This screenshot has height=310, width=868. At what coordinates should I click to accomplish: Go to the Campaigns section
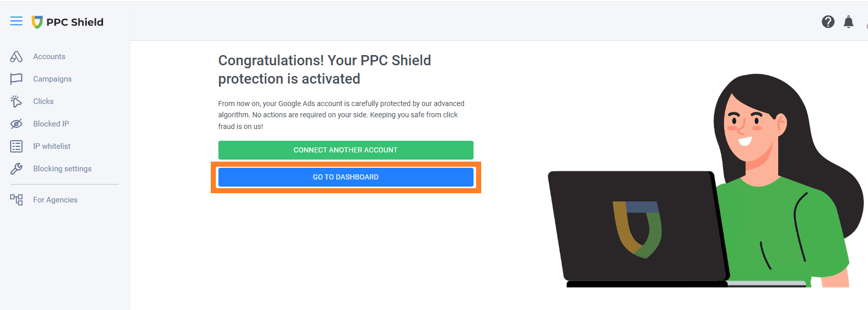tap(52, 79)
